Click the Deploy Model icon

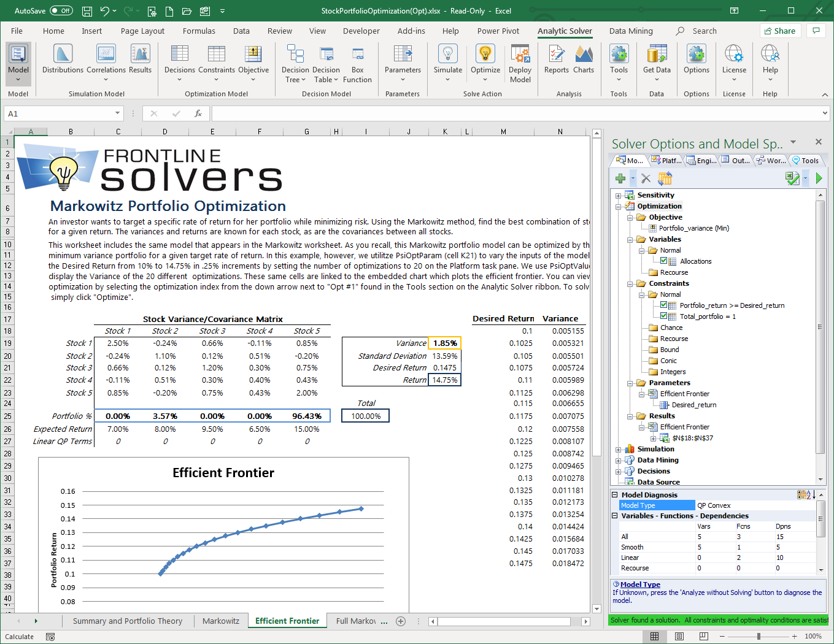point(520,55)
